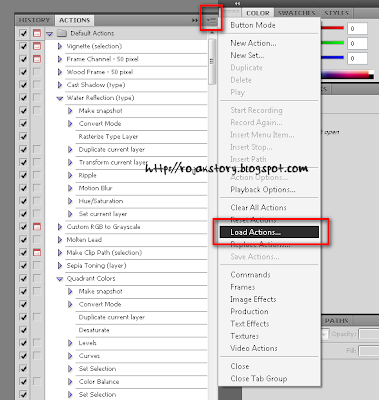Image resolution: width=379 pixels, height=400 pixels.
Task: Toggle dialog box for Cast Shadow (type)
Action: (37, 85)
